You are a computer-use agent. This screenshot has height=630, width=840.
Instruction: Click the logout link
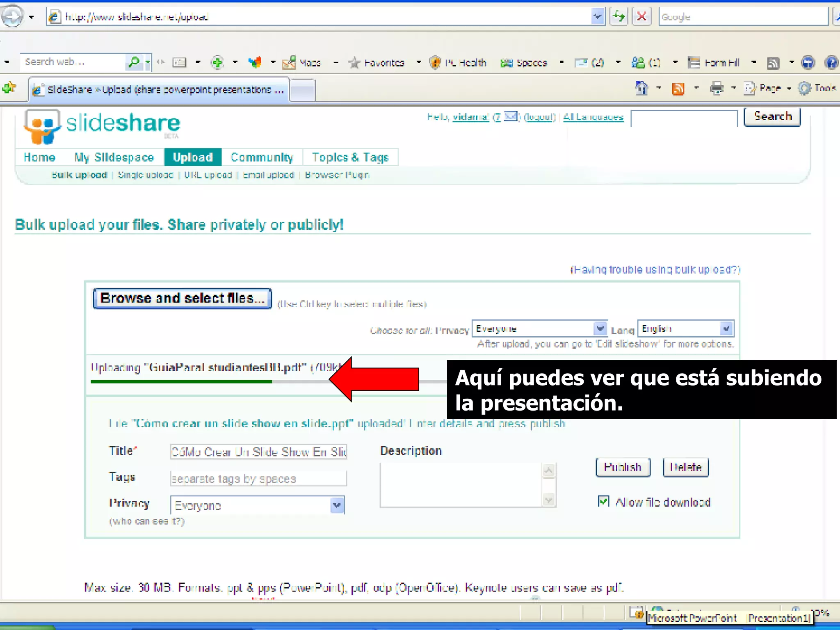tap(540, 117)
